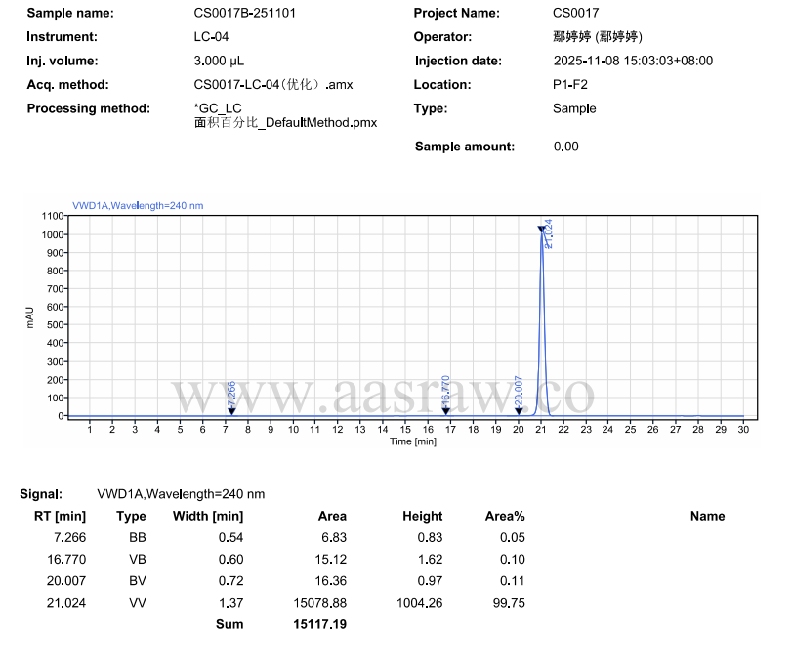Click the total Sum area value 15117.19
792x672 pixels.
click(x=320, y=624)
